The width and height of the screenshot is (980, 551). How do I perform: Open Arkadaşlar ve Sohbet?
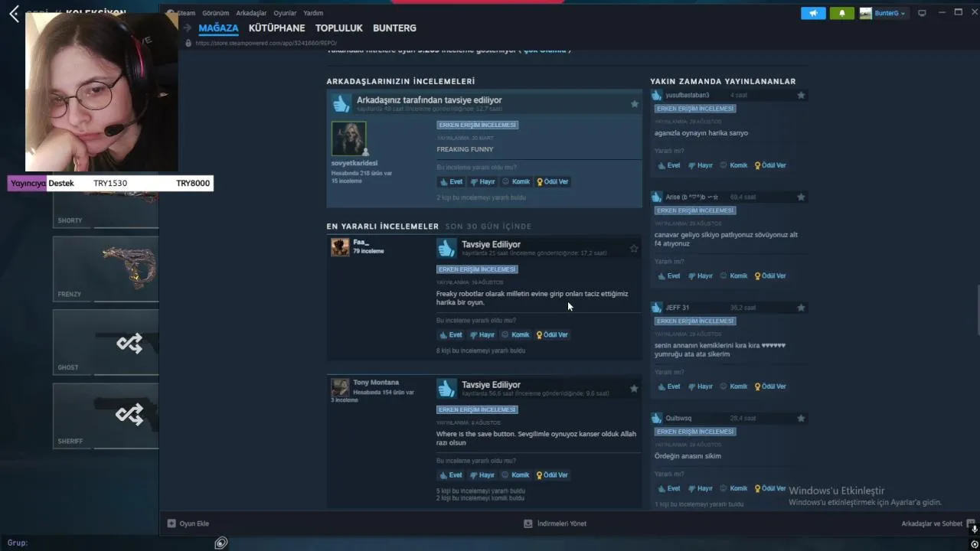[x=939, y=524]
